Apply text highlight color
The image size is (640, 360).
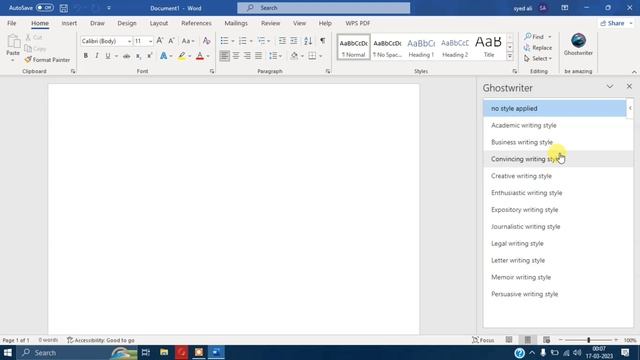tap(182, 56)
